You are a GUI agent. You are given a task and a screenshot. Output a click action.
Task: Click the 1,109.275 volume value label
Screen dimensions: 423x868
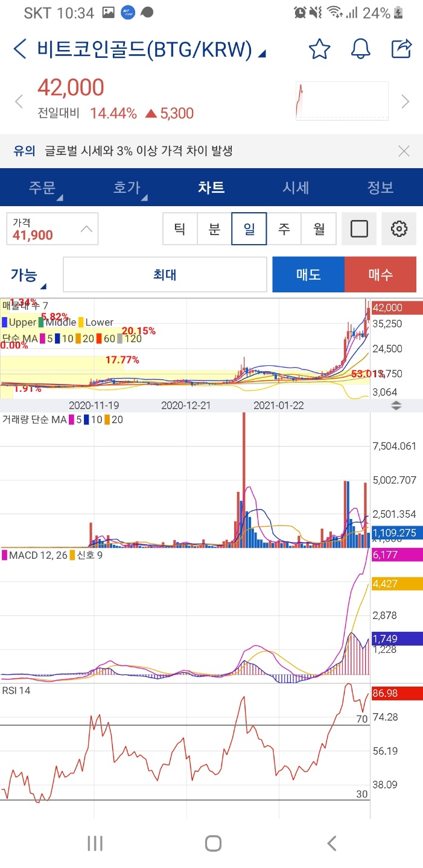(397, 533)
